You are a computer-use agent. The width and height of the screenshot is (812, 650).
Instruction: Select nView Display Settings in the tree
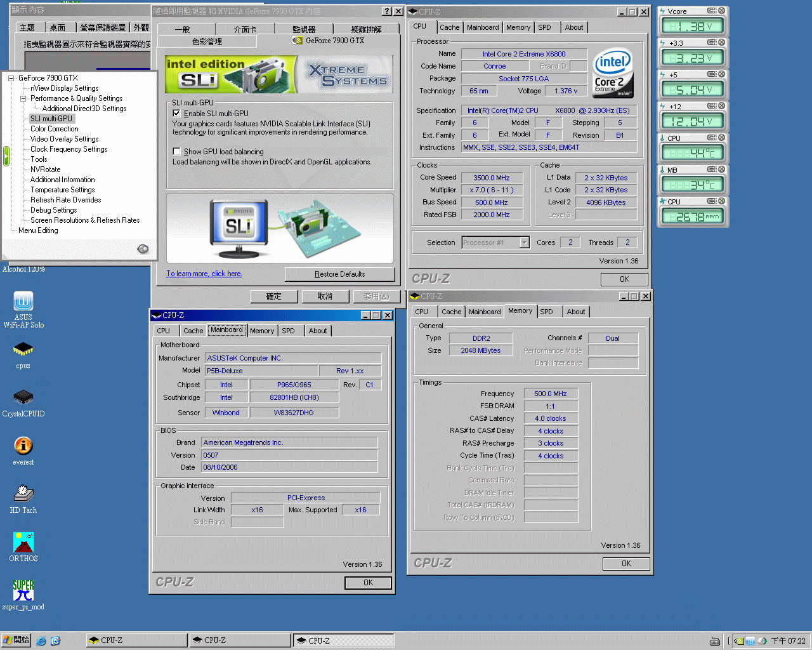click(x=64, y=88)
